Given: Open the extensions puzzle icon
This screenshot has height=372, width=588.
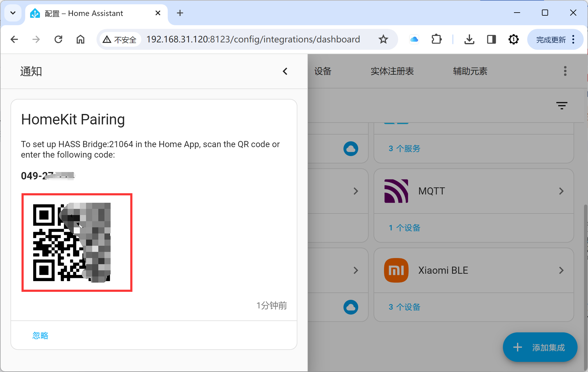Looking at the screenshot, I should tap(436, 39).
